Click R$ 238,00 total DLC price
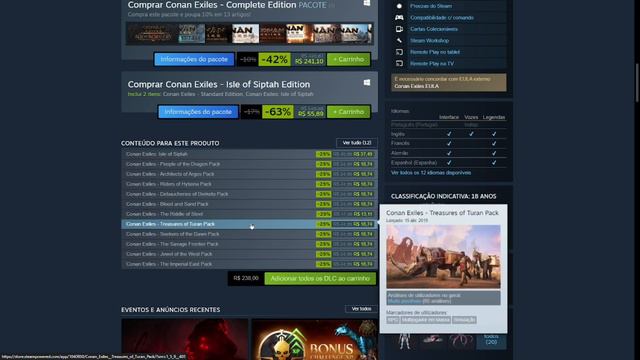The width and height of the screenshot is (640, 360). [246, 278]
